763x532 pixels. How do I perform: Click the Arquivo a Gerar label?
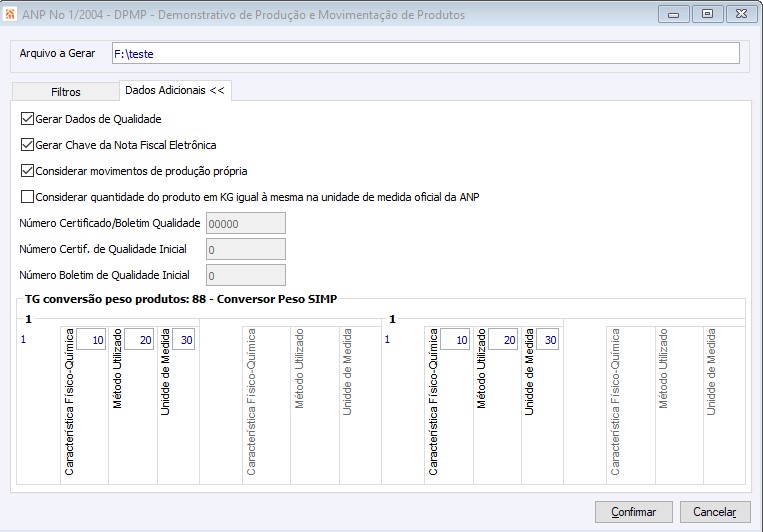coord(57,53)
